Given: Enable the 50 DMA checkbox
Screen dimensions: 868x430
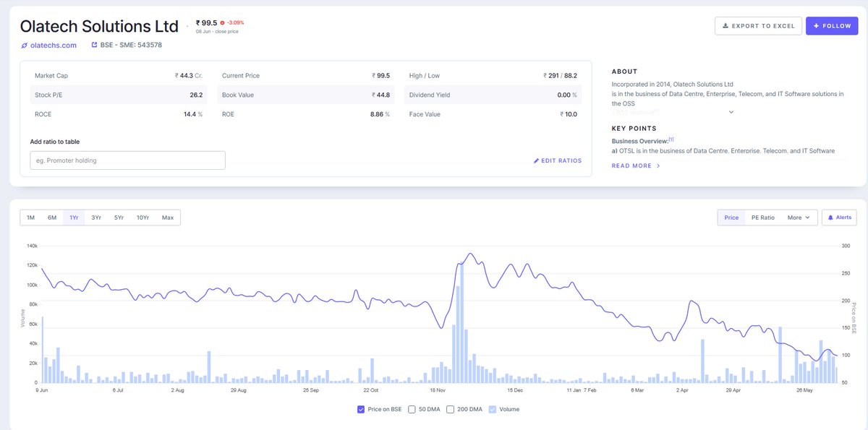Looking at the screenshot, I should click(412, 409).
